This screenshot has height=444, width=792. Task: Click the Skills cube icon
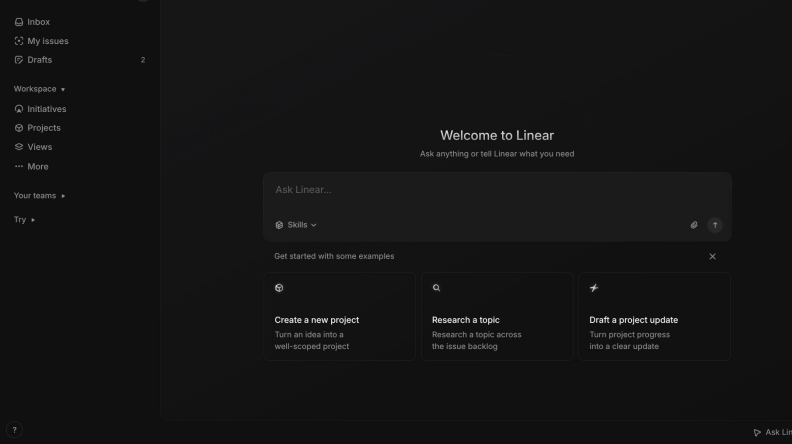point(279,225)
